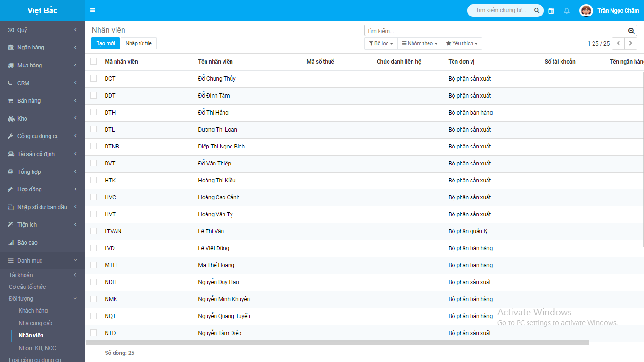Viewport: 644px width, 362px height.
Task: Click the 'Bộ phận quản lý' cell
Action: (468, 231)
